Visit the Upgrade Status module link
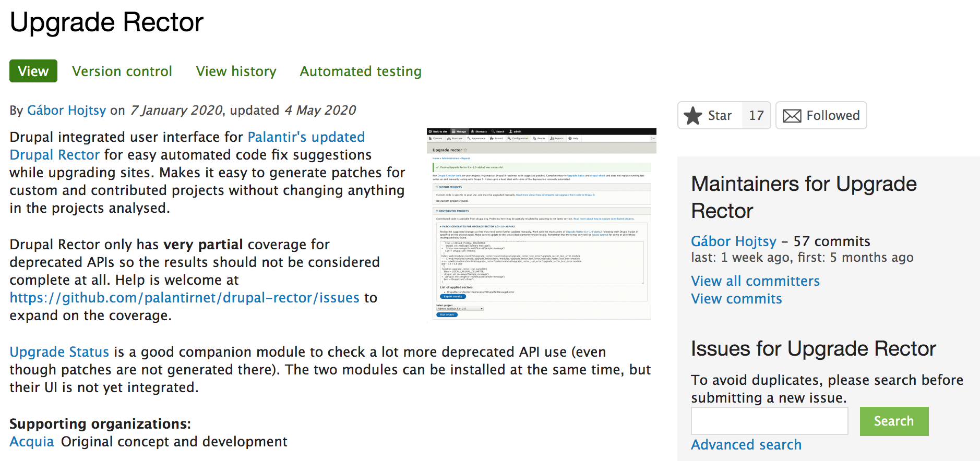Screen dimensions: 980x461 59,352
